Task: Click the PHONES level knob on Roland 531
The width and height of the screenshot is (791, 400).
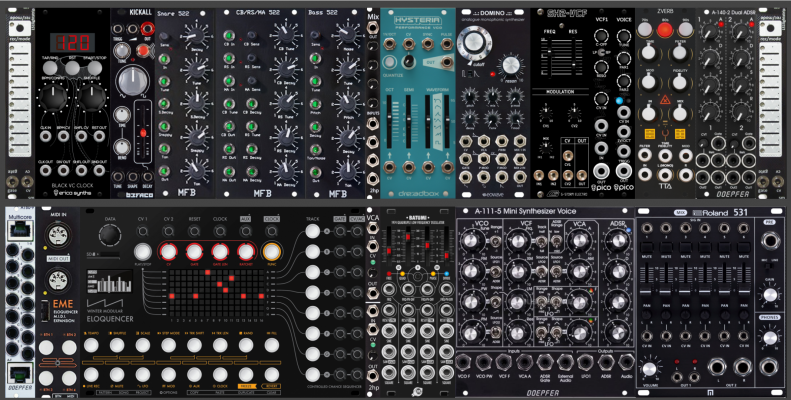Action: (x=770, y=338)
